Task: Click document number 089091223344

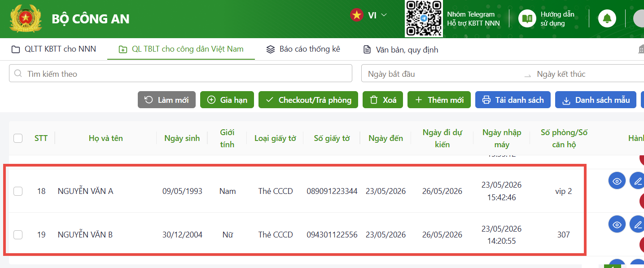Action: (332, 191)
